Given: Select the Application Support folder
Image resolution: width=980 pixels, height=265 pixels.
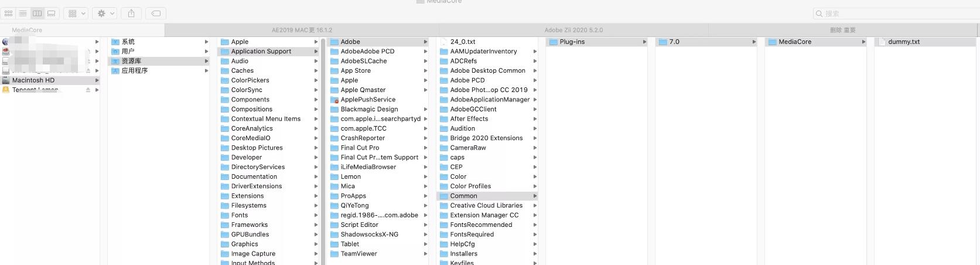Looking at the screenshot, I should click(x=261, y=52).
